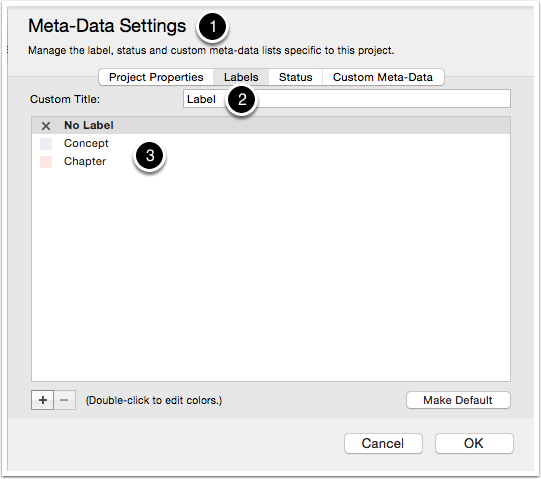Confirm settings with the OK button
541x479 pixels.
click(x=474, y=443)
